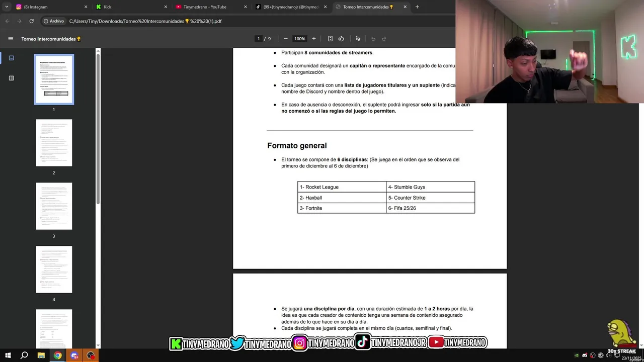This screenshot has width=644, height=362.
Task: Open a new browser tab
Action: (417, 7)
